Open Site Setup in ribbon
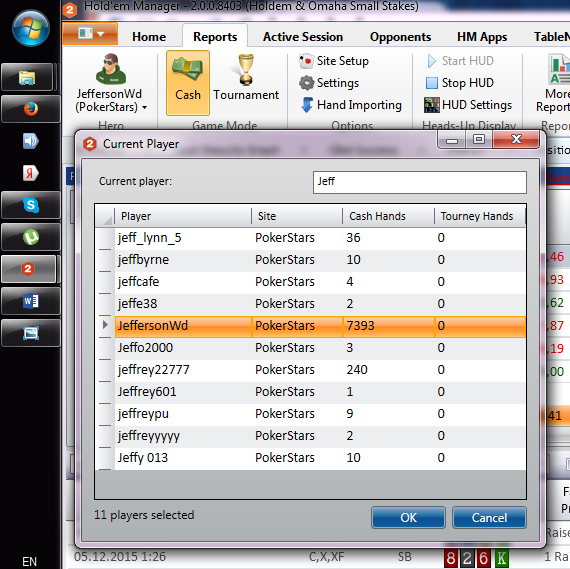The width and height of the screenshot is (570, 569). [334, 61]
